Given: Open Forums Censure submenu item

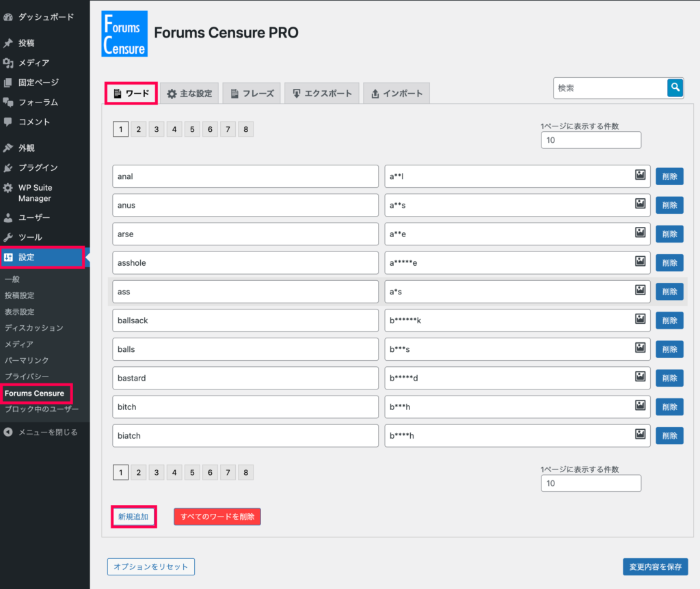Looking at the screenshot, I should (34, 393).
